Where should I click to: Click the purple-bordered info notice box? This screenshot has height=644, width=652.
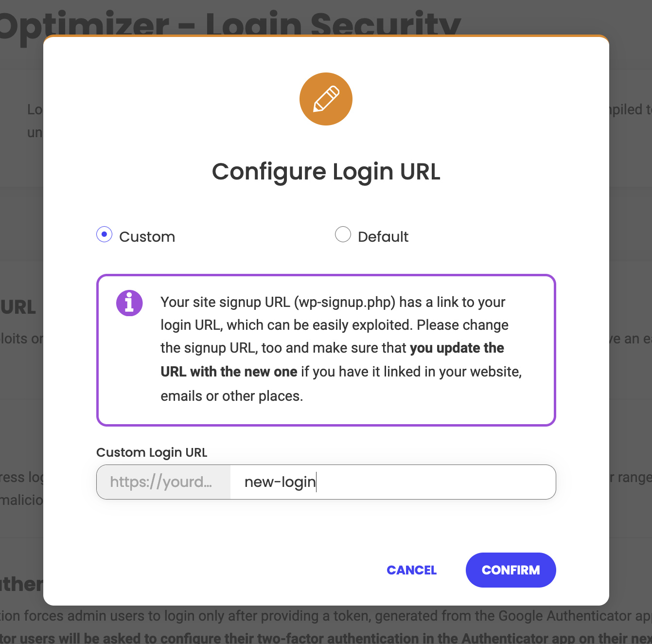(326, 350)
